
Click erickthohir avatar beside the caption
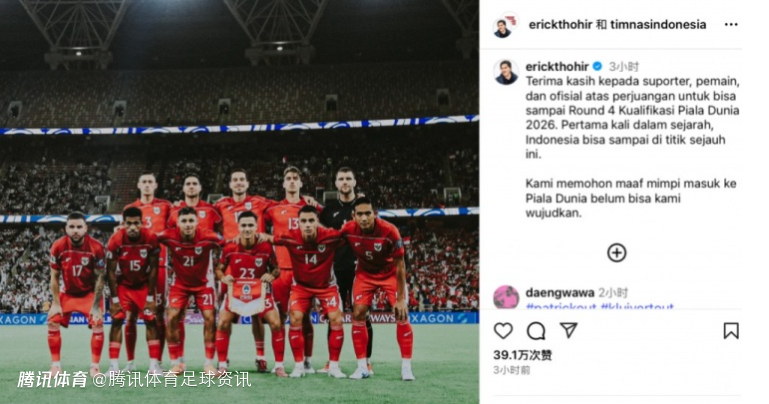point(506,72)
